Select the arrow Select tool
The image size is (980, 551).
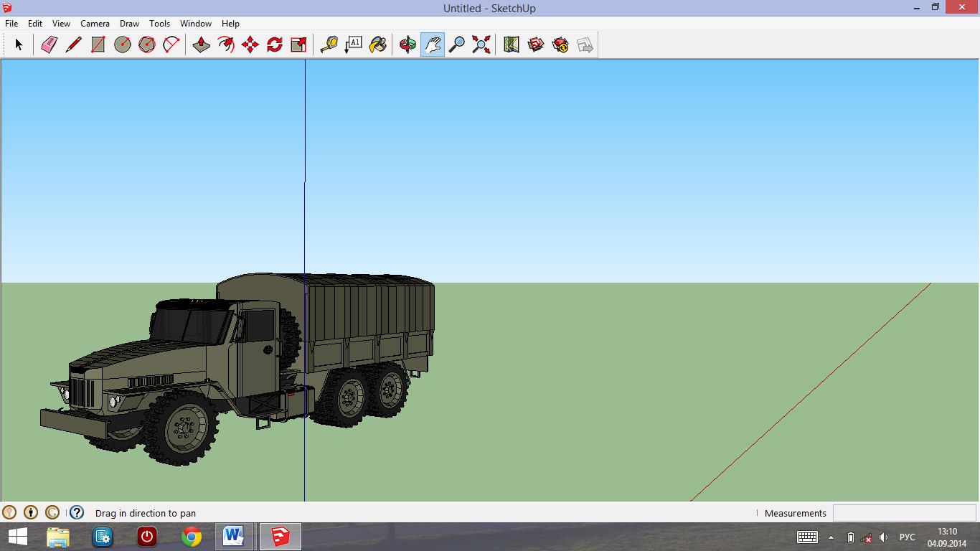pos(19,44)
